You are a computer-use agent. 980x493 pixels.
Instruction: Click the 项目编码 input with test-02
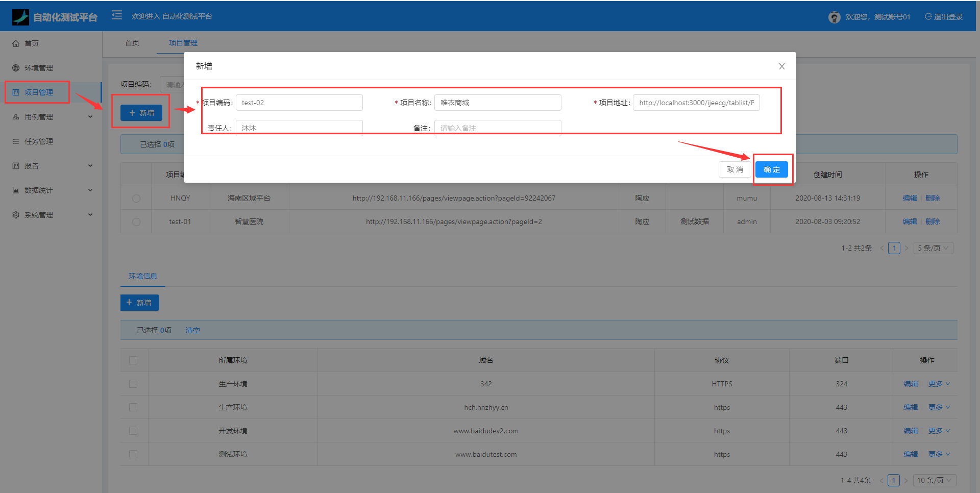(299, 103)
